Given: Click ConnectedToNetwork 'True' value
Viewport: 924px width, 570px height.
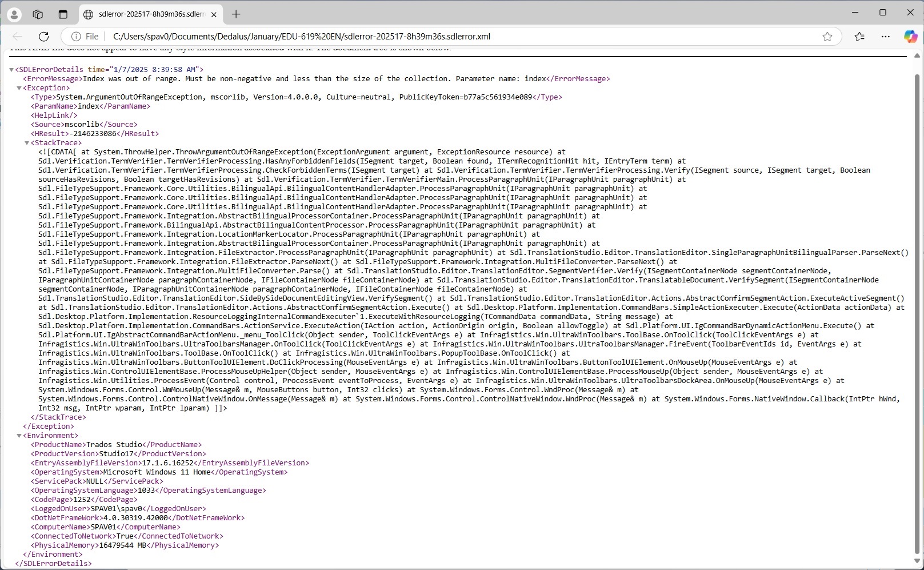Looking at the screenshot, I should point(125,536).
